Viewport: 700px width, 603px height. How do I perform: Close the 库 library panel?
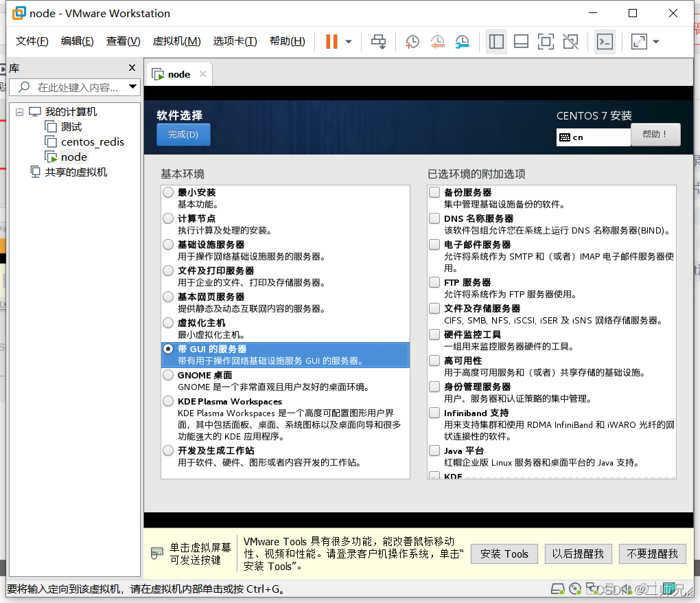[x=132, y=67]
